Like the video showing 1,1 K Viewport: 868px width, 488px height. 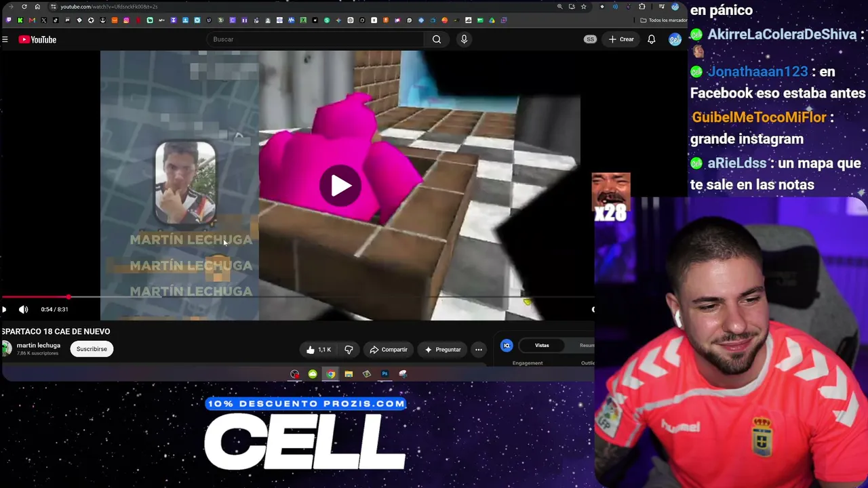coord(318,350)
